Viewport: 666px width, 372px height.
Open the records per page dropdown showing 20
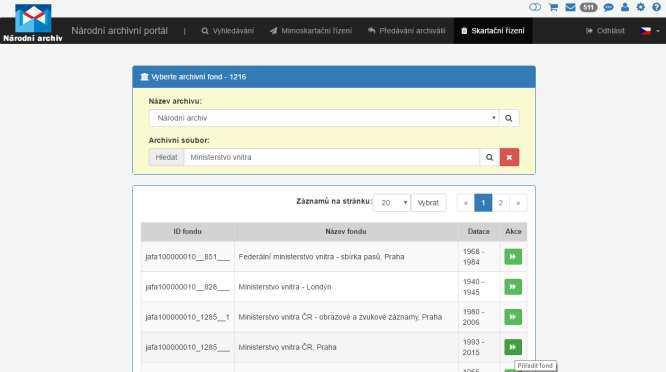[x=392, y=203]
